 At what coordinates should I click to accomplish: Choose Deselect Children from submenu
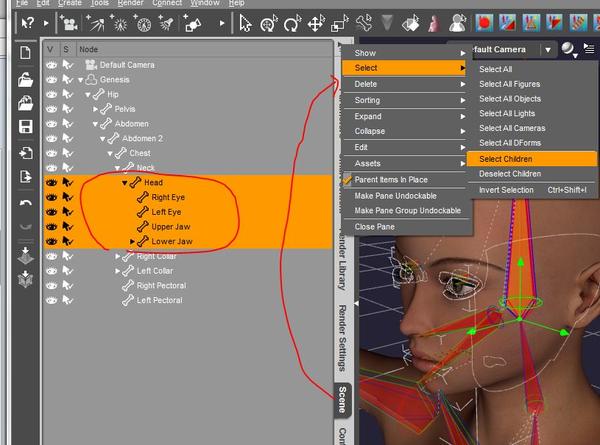532,174
